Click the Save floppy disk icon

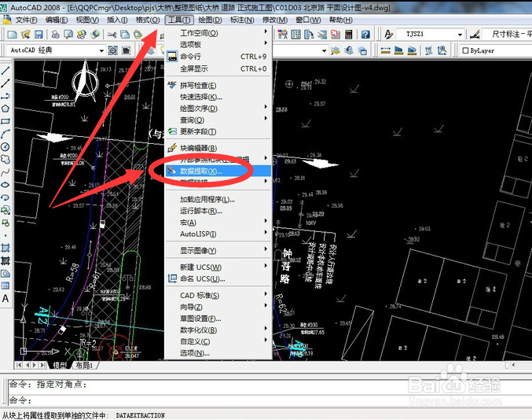39,35
